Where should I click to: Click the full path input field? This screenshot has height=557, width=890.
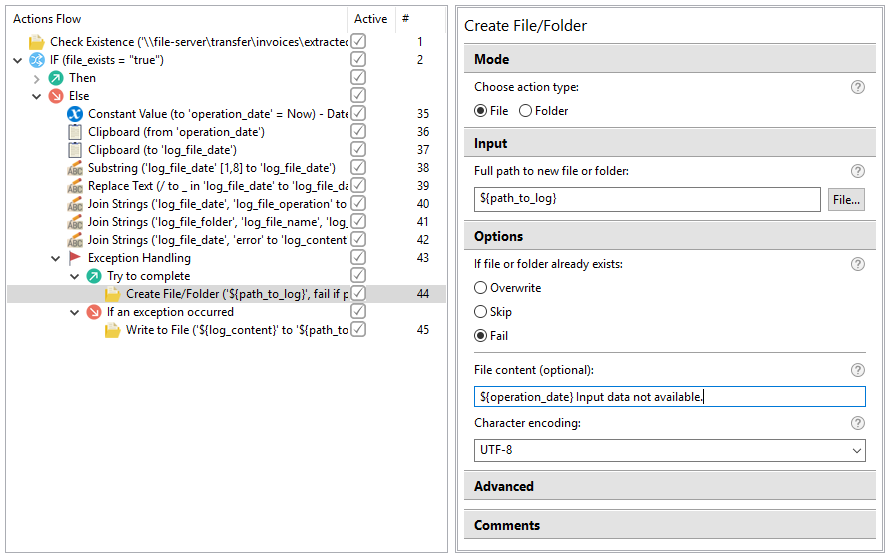coord(647,199)
